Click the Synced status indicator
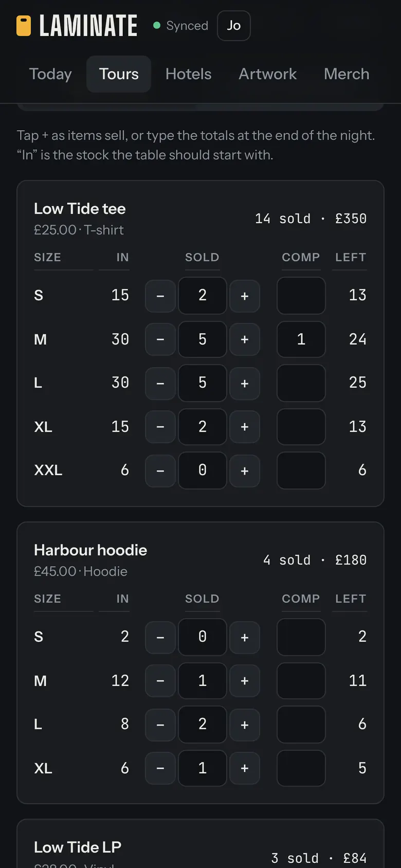Image resolution: width=401 pixels, height=868 pixels. pyautogui.click(x=180, y=26)
